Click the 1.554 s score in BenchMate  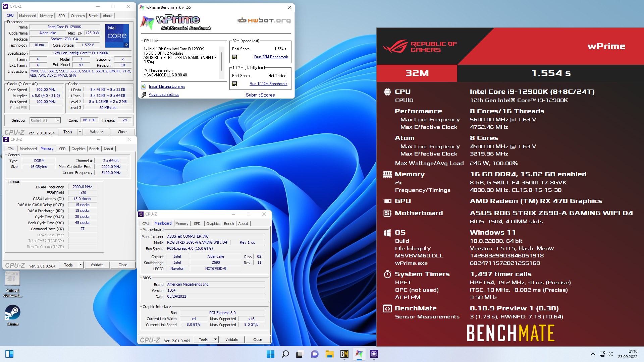point(551,73)
